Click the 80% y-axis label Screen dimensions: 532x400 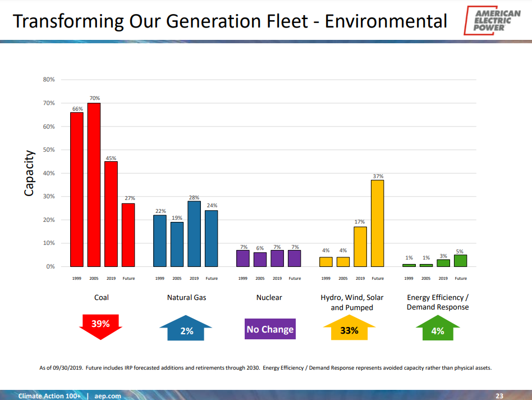(x=49, y=79)
